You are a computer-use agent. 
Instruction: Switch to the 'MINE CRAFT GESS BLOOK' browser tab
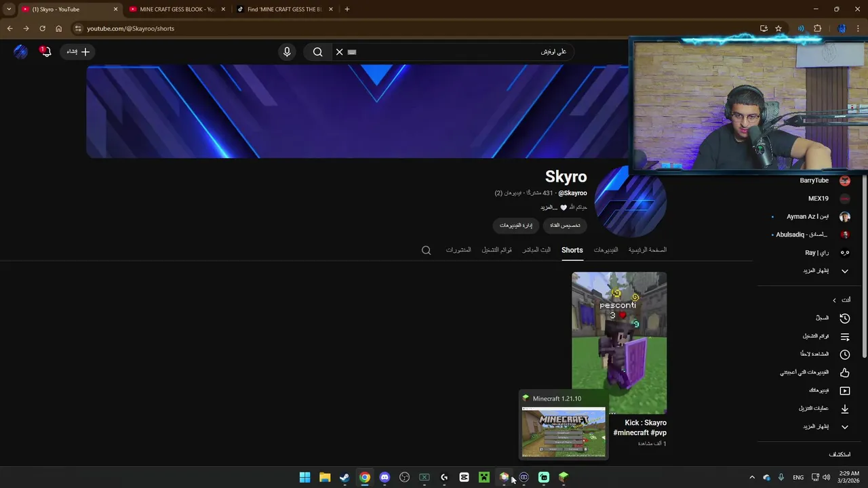click(177, 9)
